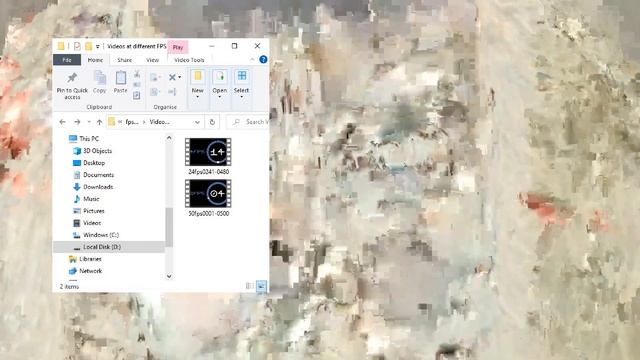
Task: Click navigation pane scrollbar up arrow
Action: click(x=169, y=138)
